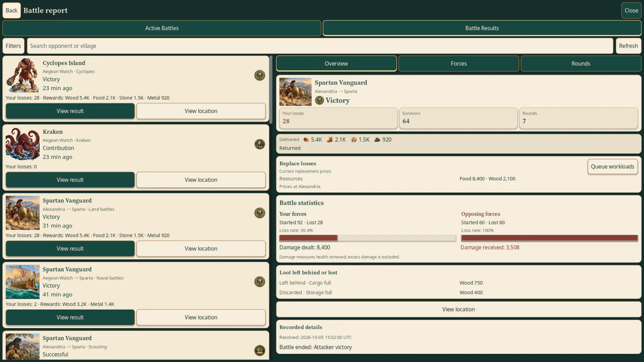Open the Naval battles ship thumbnail
This screenshot has width=644, height=362.
tap(23, 282)
